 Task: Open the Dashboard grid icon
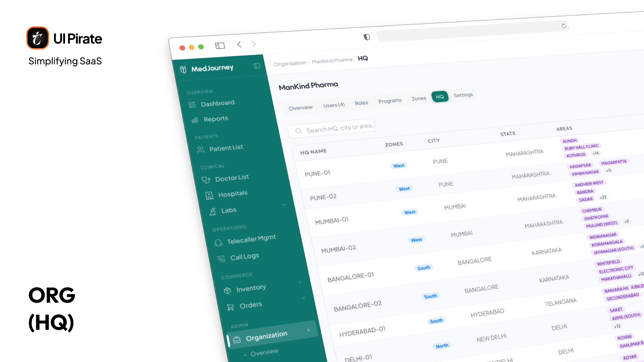[192, 105]
